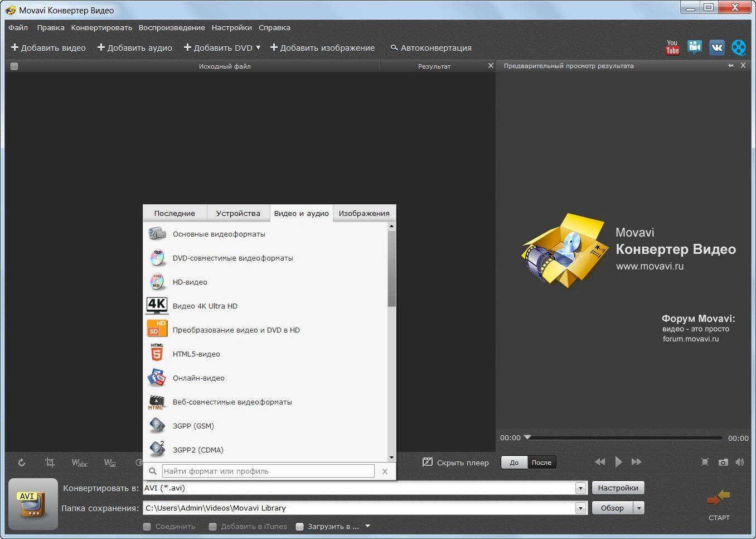The image size is (756, 539).
Task: Enable the Соединить checkbox
Action: (x=147, y=526)
